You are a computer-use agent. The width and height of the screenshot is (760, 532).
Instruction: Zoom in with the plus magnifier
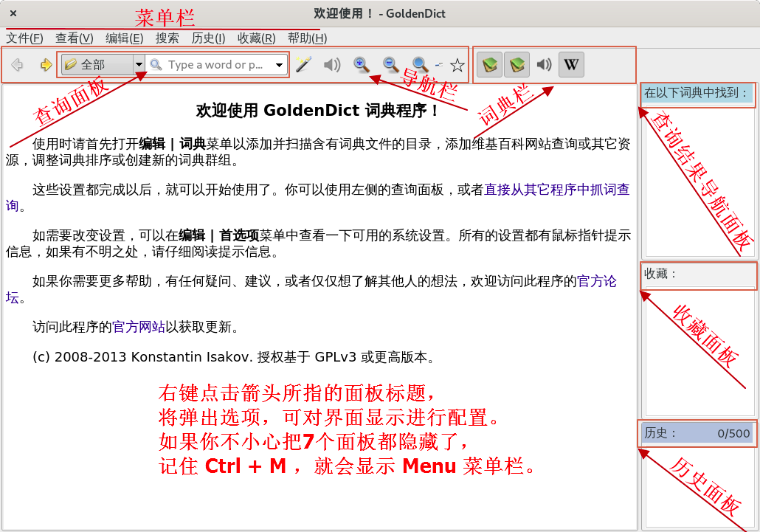[362, 64]
